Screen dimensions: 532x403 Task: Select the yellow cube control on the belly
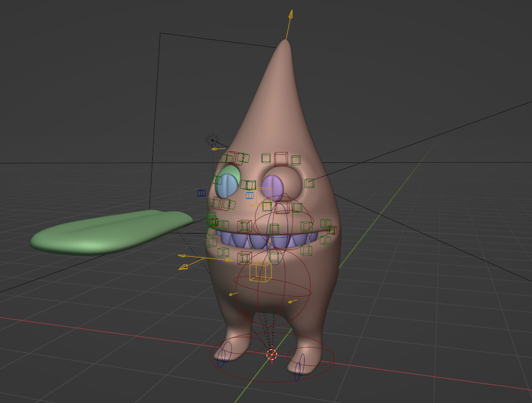pyautogui.click(x=260, y=271)
